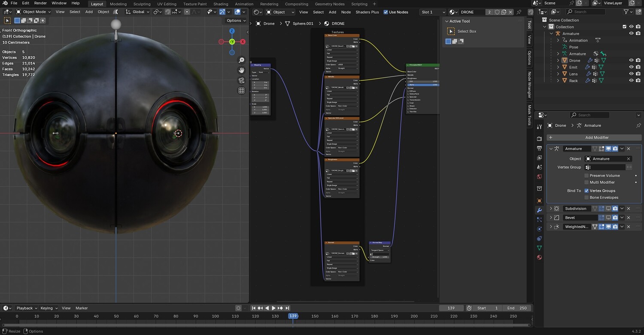This screenshot has width=644, height=335.
Task: Disable the Vertex Groups bind checkbox
Action: (x=586, y=191)
